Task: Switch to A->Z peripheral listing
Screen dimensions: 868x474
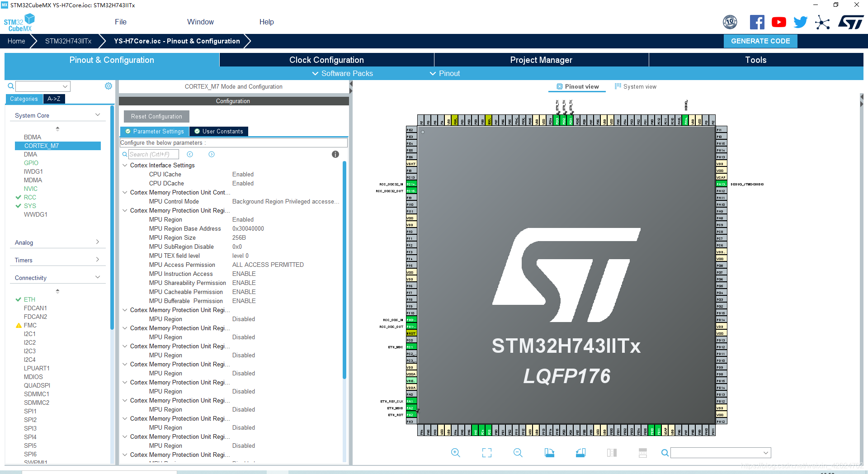Action: pos(54,99)
